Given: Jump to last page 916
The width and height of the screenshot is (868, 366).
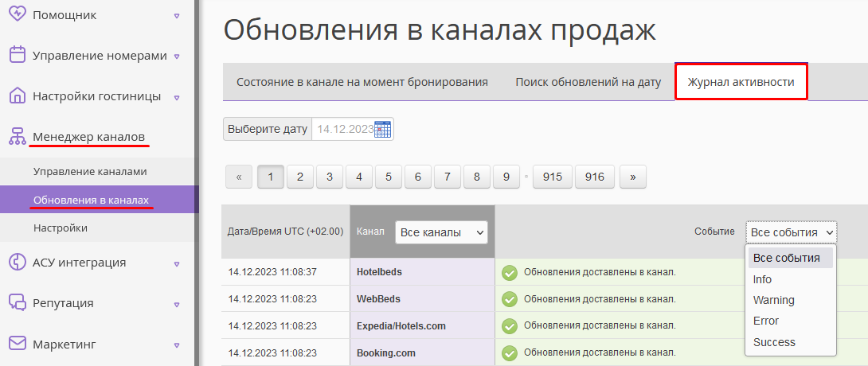Looking at the screenshot, I should (595, 177).
